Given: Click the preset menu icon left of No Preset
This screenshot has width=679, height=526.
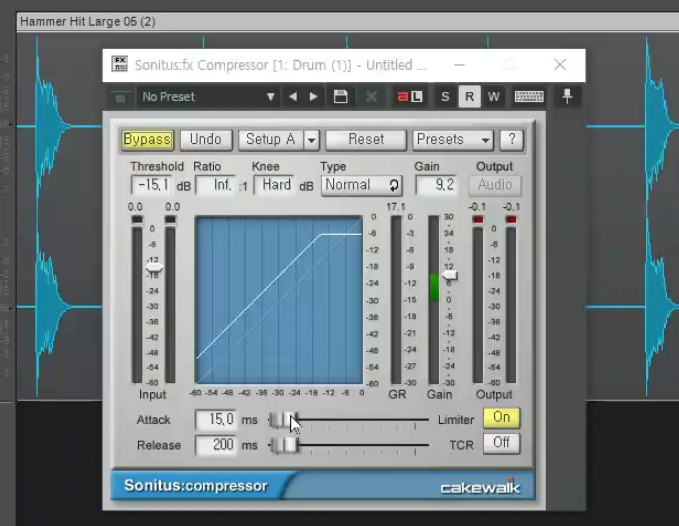Looking at the screenshot, I should click(x=120, y=97).
